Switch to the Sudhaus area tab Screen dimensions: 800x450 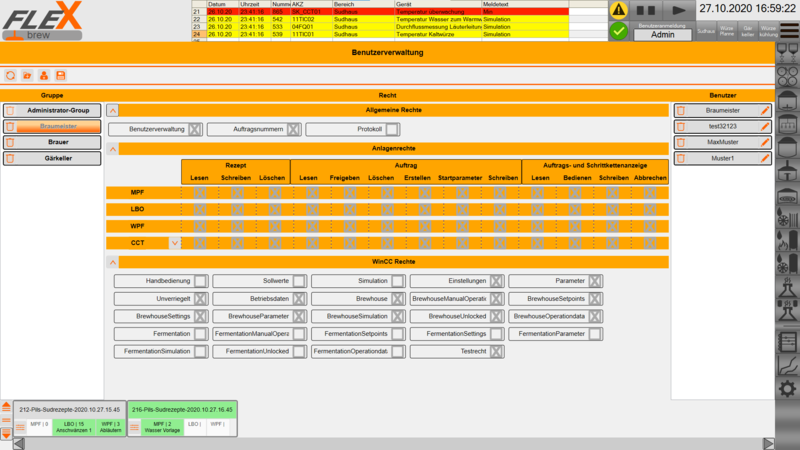click(x=707, y=32)
